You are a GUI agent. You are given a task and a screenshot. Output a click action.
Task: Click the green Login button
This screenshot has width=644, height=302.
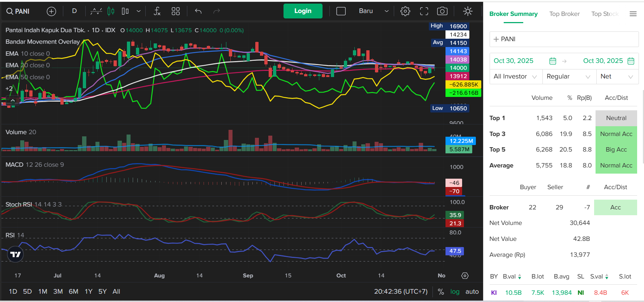[303, 11]
